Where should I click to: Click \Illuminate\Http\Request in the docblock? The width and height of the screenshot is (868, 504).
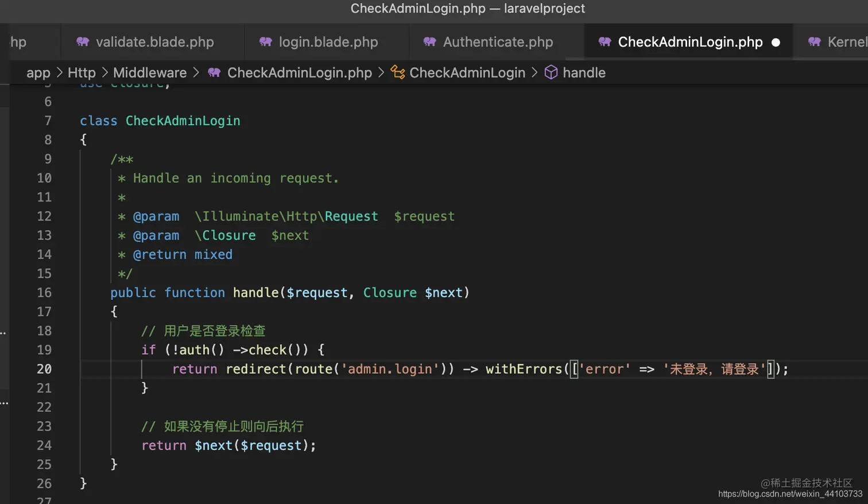coord(286,216)
